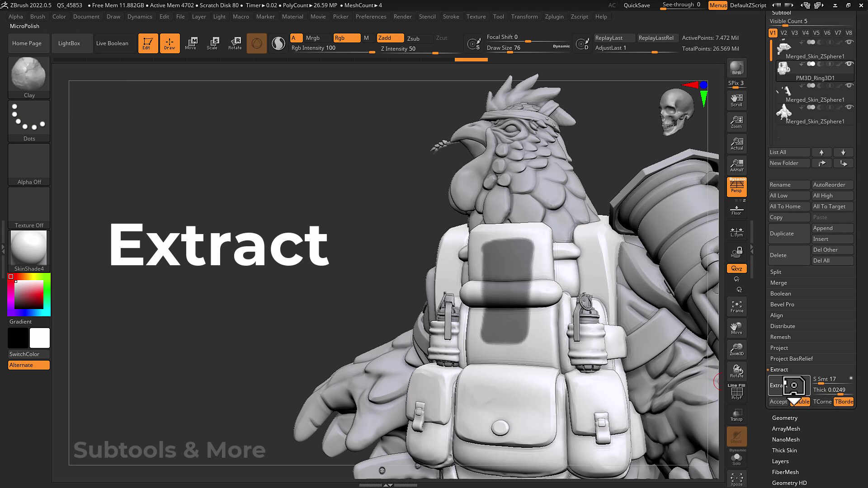Screen dimensions: 868x488
Task: Switch to V2 subtool visibility tab
Action: pos(783,33)
